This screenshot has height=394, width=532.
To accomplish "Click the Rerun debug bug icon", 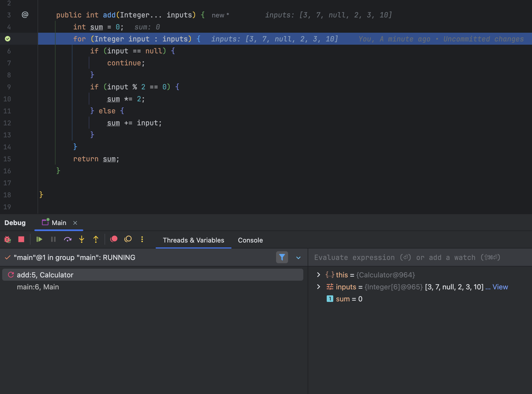I will (x=7, y=240).
